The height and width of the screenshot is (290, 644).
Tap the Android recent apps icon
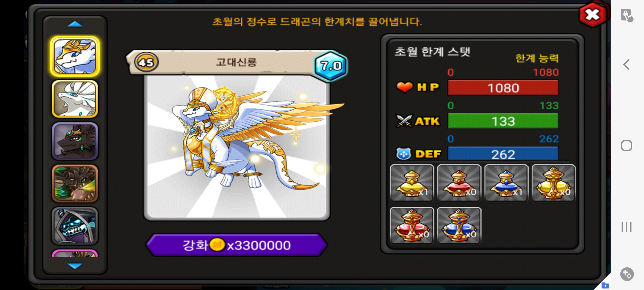click(627, 227)
